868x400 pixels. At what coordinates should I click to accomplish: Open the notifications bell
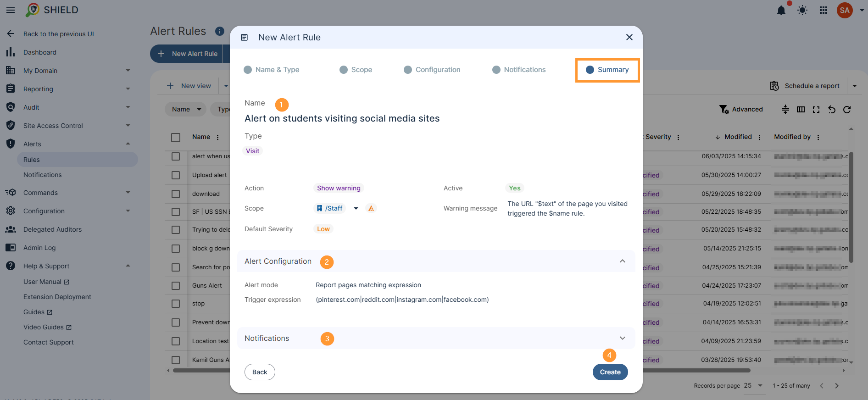(x=781, y=10)
